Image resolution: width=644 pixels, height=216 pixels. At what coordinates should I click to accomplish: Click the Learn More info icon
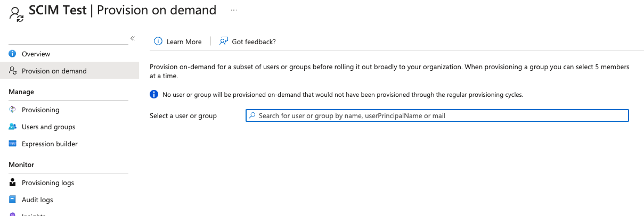tap(158, 41)
